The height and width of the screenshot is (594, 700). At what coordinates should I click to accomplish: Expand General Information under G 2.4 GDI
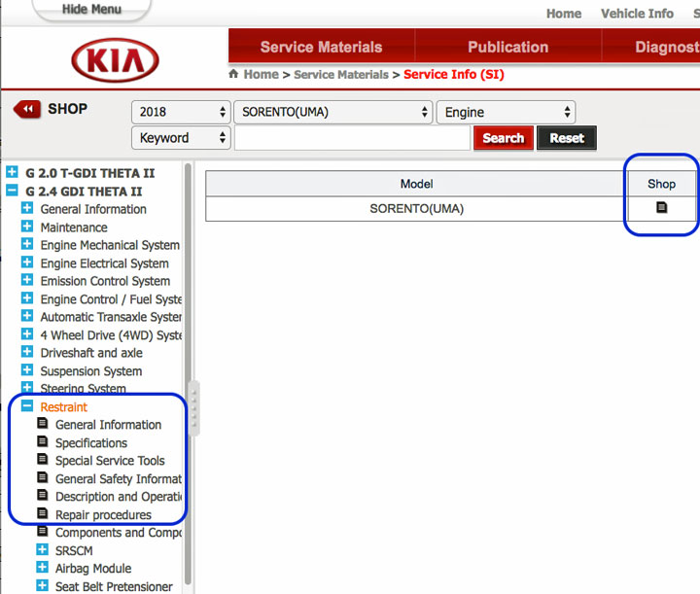[27, 208]
